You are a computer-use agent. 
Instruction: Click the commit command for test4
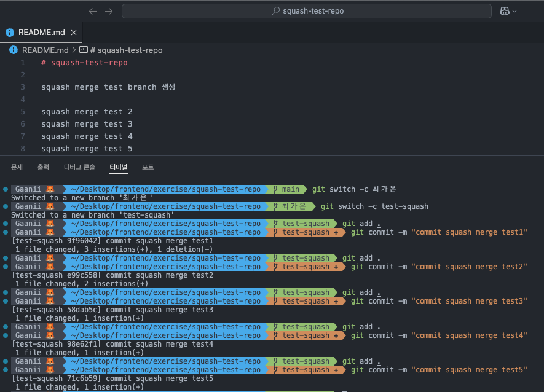(x=439, y=335)
